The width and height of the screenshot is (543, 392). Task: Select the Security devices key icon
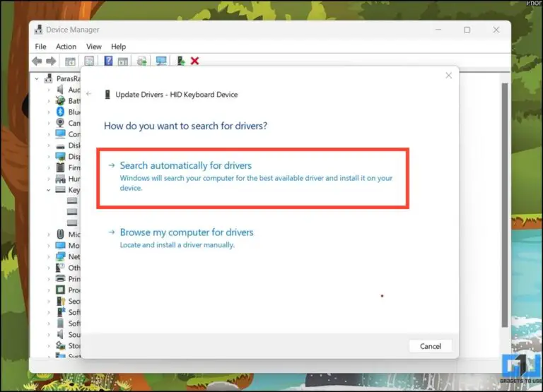pyautogui.click(x=61, y=301)
